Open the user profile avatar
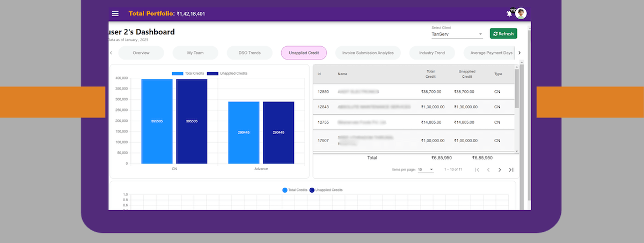The image size is (644, 243). [x=521, y=13]
